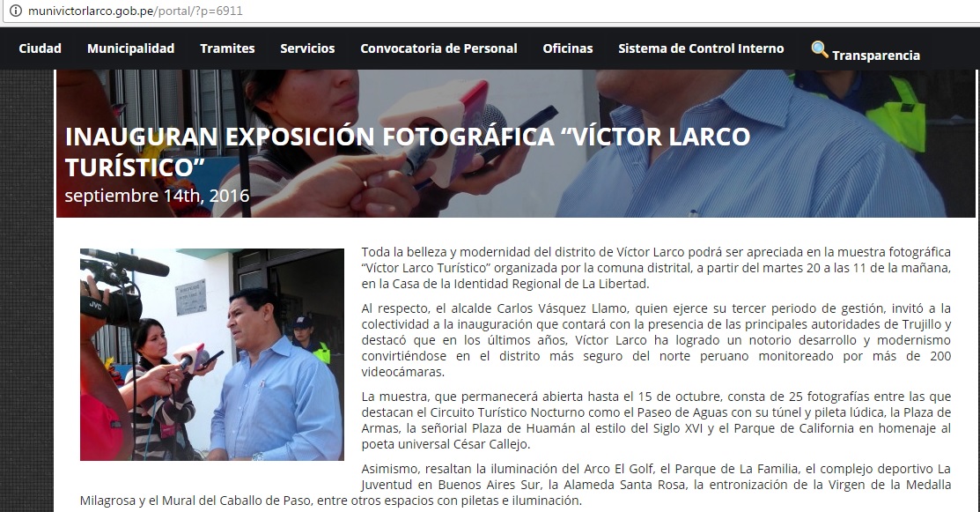
Task: Open the Ciudad menu
Action: point(40,48)
